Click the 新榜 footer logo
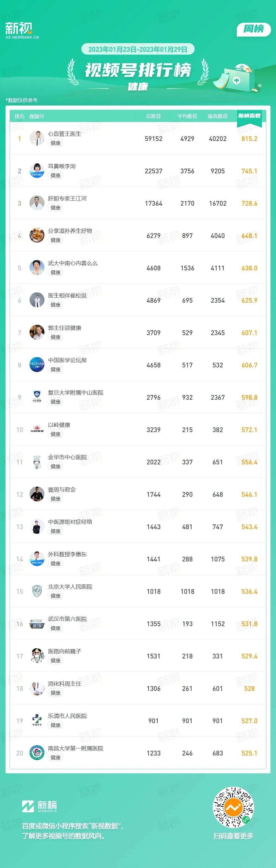This screenshot has width=276, height=868. 39,806
